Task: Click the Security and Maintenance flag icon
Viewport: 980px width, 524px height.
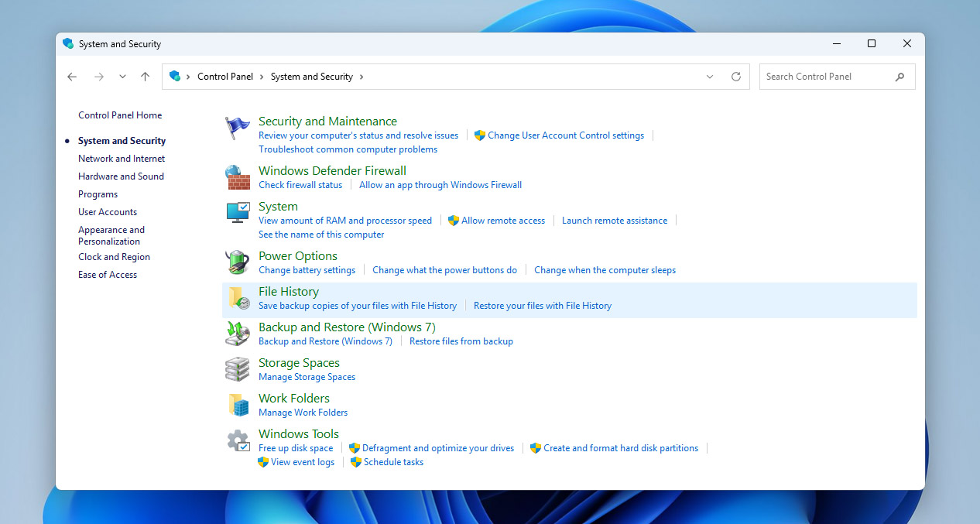Action: point(238,128)
